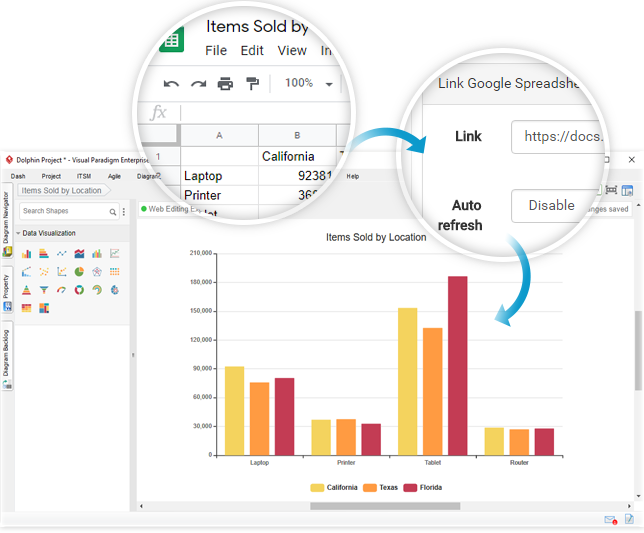Open the Help menu

(x=353, y=176)
